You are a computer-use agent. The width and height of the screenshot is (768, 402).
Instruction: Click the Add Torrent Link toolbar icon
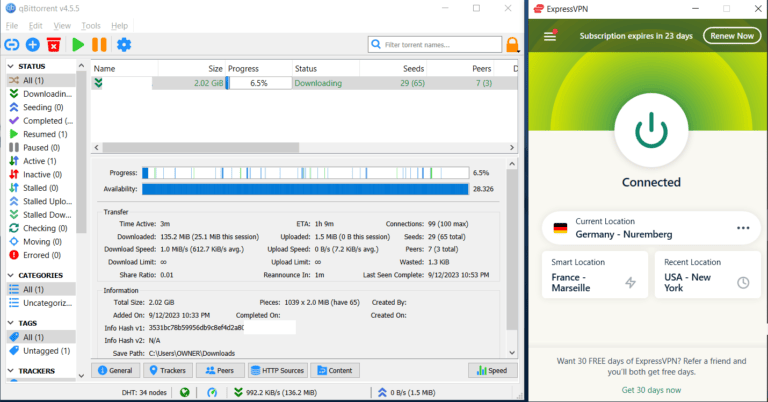12,44
